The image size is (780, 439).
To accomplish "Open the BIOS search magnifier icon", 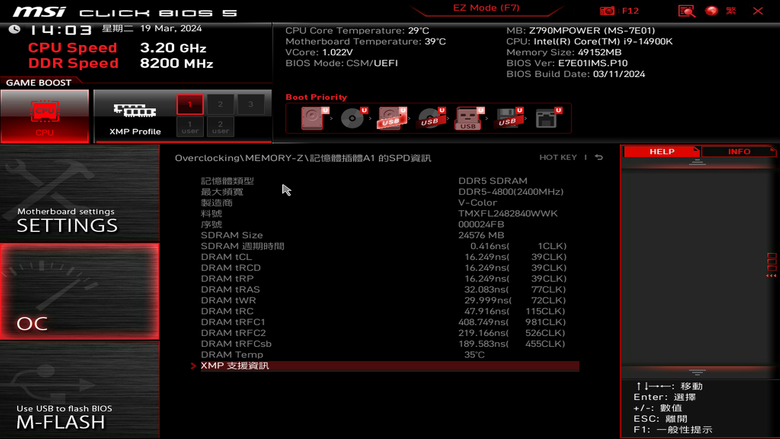I will pos(686,11).
